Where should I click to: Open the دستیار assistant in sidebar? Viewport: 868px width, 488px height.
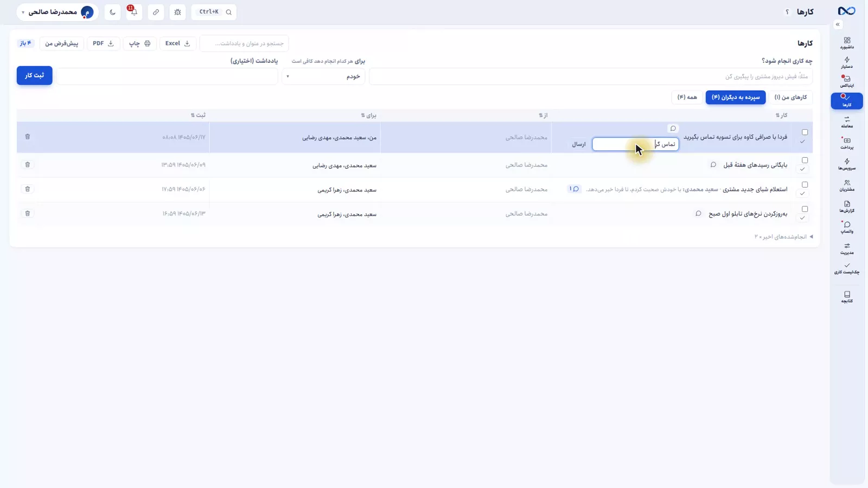[x=846, y=62]
